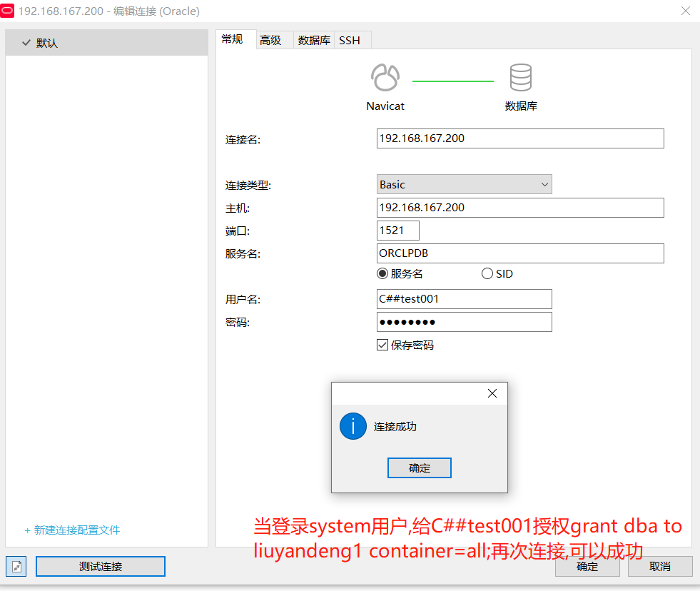Image resolution: width=700 pixels, height=591 pixels.
Task: Click the 用户名 field with C##test001
Action: pos(465,299)
